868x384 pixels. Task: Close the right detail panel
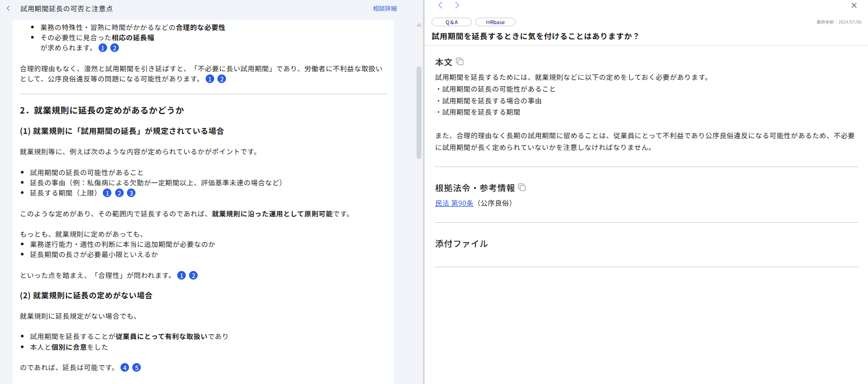[854, 5]
